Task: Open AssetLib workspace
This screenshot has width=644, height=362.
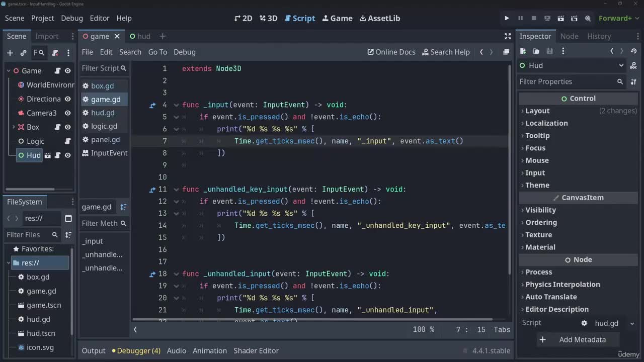Action: pos(380,18)
